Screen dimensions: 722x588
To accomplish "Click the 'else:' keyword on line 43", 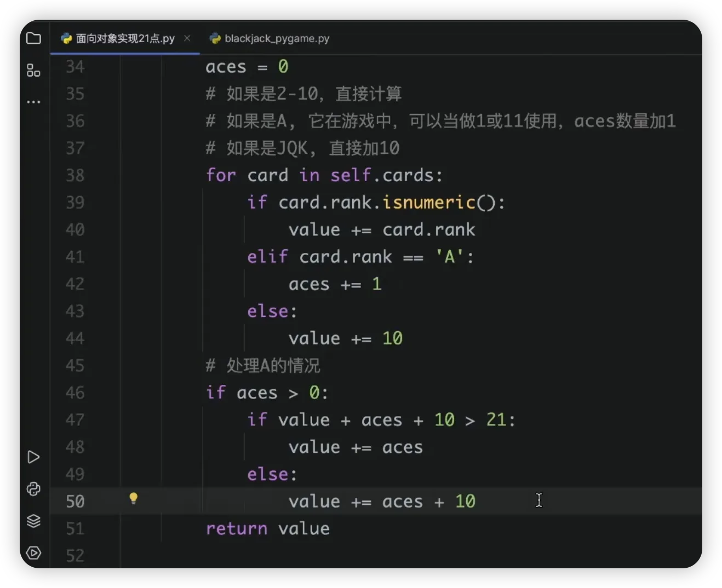I will pos(272,311).
